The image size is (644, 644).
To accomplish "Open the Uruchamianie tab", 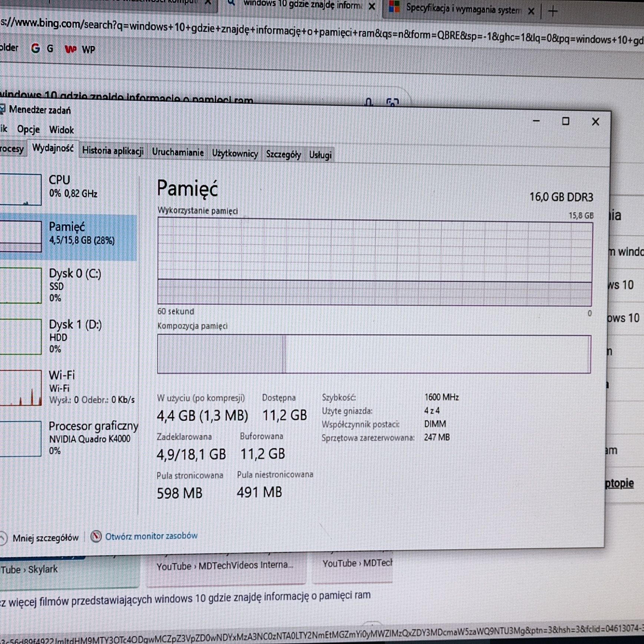I will [178, 152].
